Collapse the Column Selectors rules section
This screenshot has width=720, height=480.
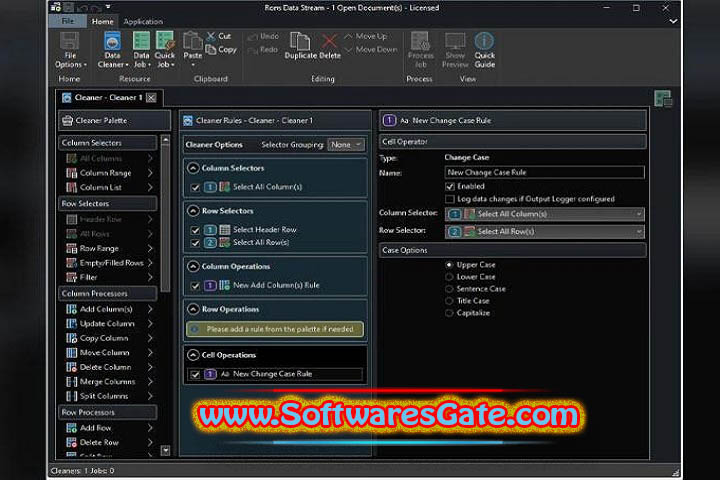click(x=193, y=168)
